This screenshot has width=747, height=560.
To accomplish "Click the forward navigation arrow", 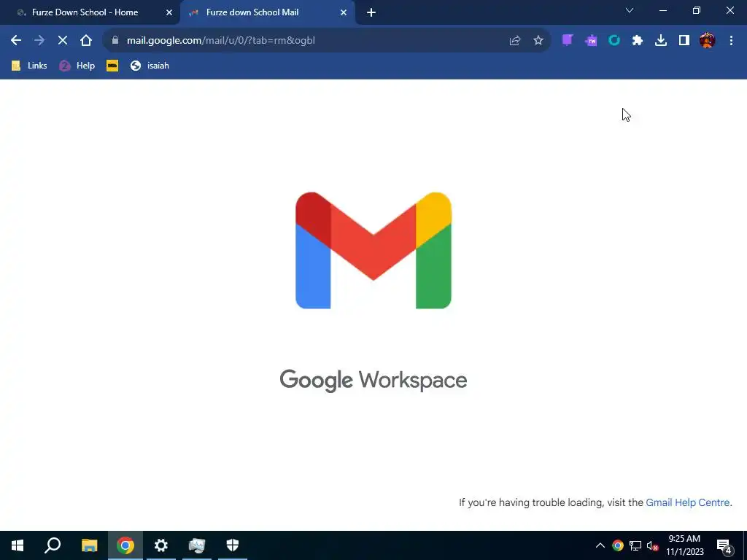I will [x=39, y=41].
